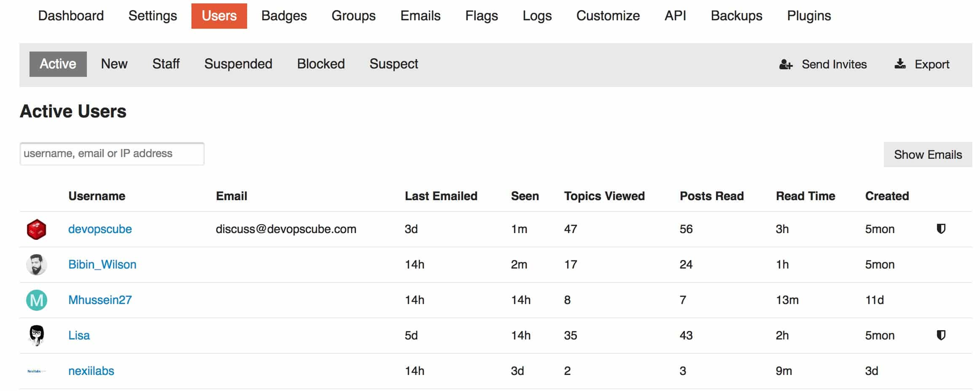
Task: Click the shield icon in devopscube's row
Action: (941, 229)
